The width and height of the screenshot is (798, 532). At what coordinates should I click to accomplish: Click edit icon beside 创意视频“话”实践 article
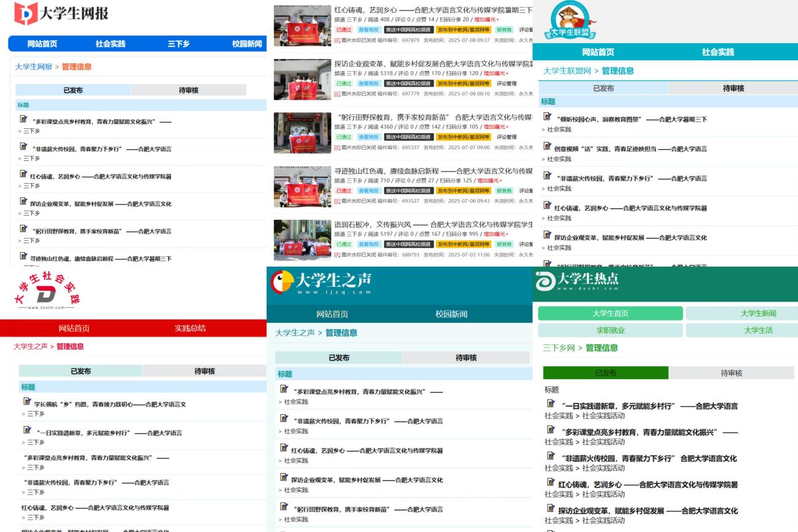pos(548,146)
